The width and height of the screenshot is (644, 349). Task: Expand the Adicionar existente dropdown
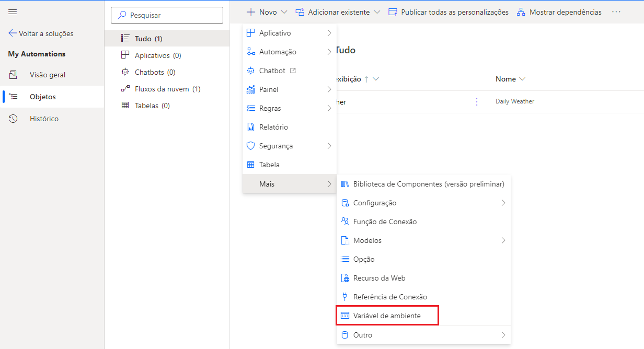[377, 11]
